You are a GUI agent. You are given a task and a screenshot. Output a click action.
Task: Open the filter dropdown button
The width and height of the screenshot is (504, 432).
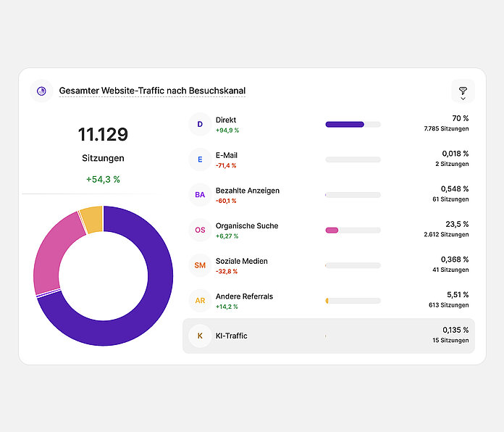(x=463, y=92)
